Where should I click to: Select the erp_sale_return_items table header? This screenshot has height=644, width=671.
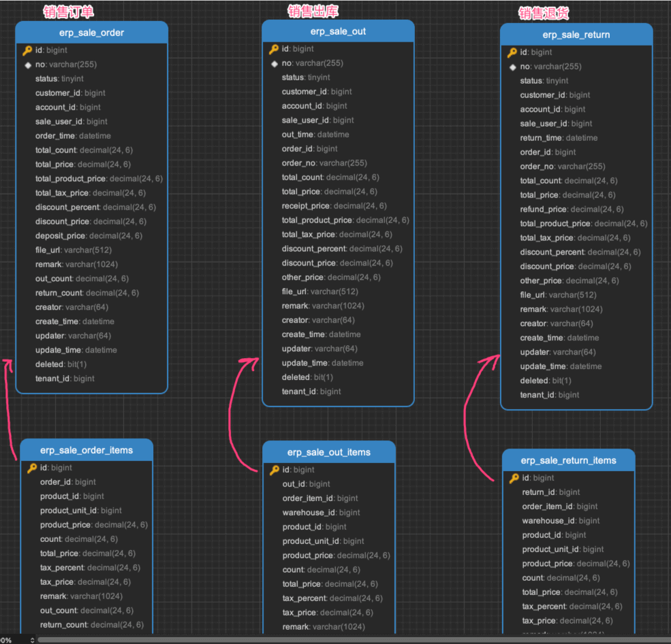569,460
